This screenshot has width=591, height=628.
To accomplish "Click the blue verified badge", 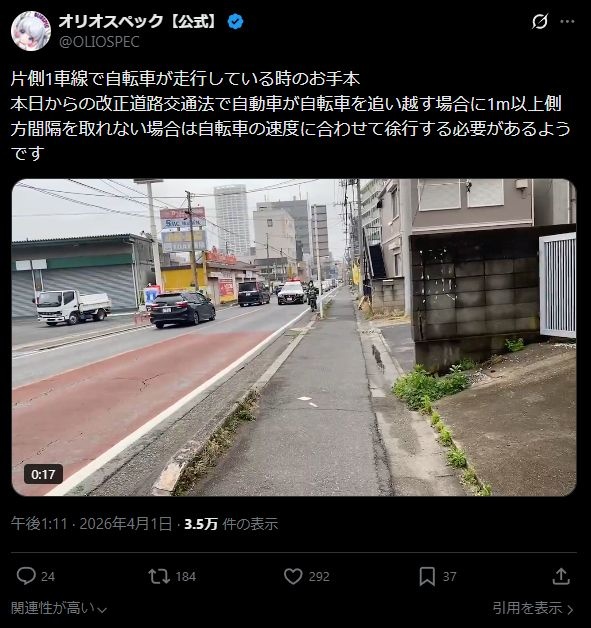I will (x=235, y=22).
